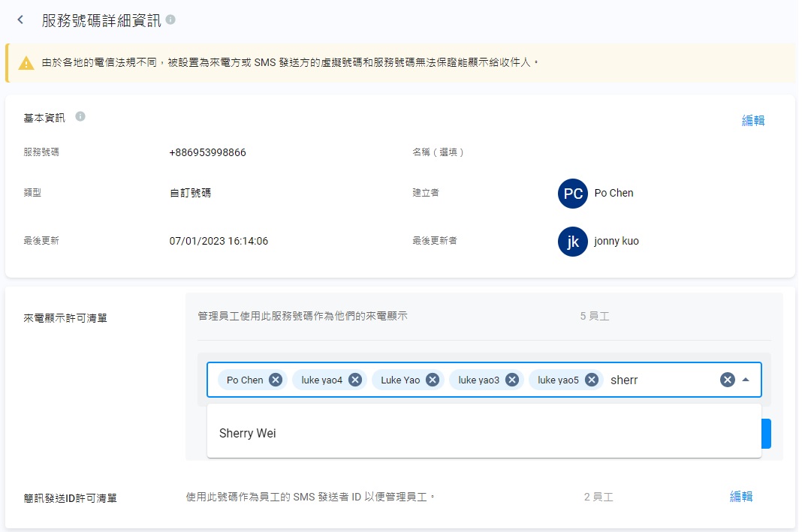Remove Po Chen chip from list
Viewport: 802px width, 532px height.
[x=276, y=380]
